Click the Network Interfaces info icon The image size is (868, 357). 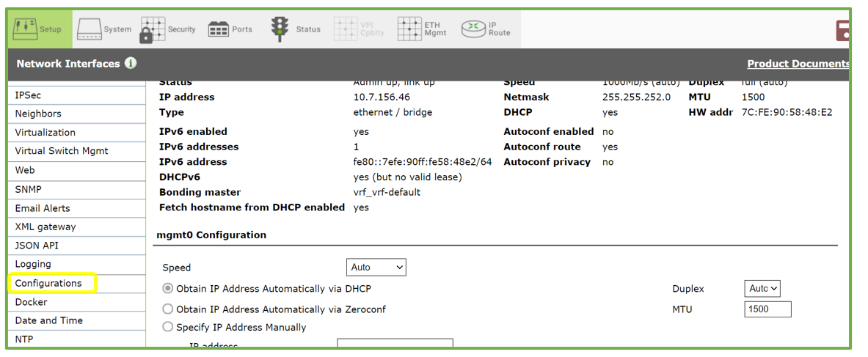point(131,63)
